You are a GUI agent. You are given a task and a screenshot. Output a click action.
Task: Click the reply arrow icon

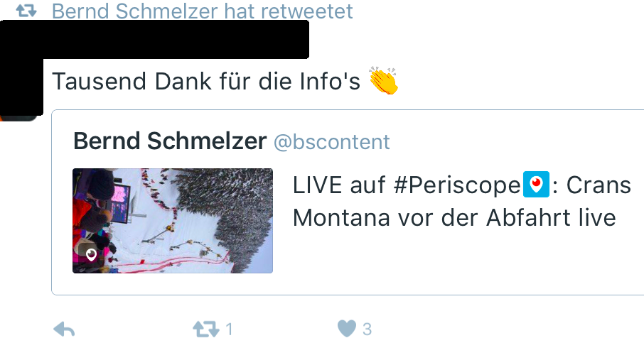tap(64, 329)
